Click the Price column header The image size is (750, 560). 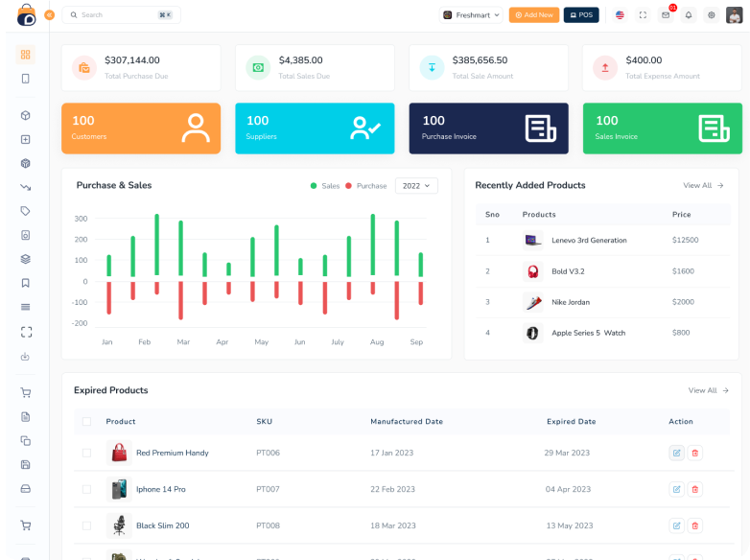click(x=681, y=215)
